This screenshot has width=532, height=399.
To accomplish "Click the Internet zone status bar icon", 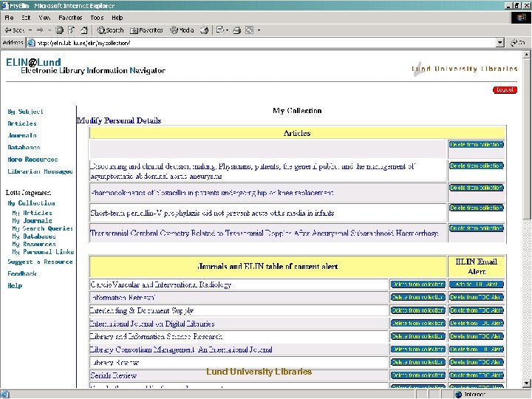I will [x=458, y=395].
